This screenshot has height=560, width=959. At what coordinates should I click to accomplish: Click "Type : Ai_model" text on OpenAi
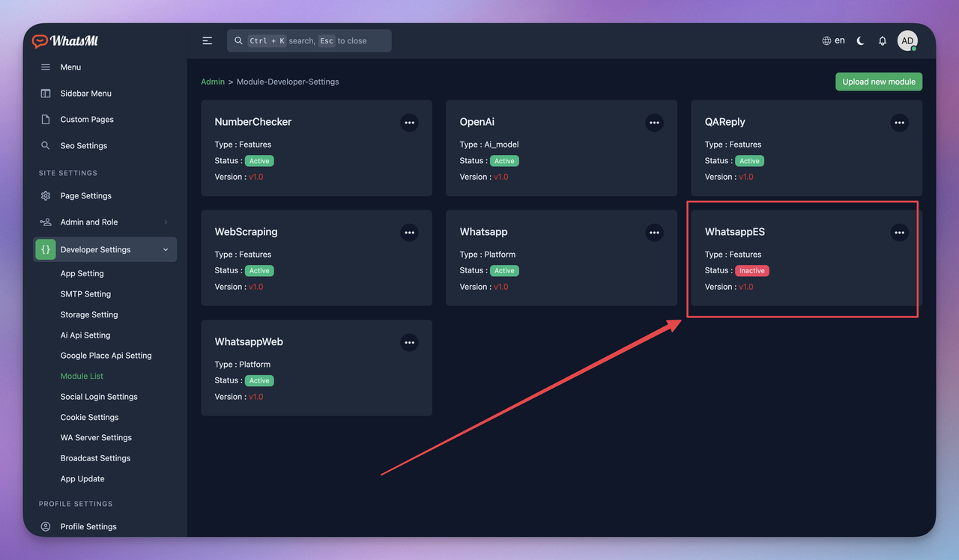pyautogui.click(x=489, y=144)
